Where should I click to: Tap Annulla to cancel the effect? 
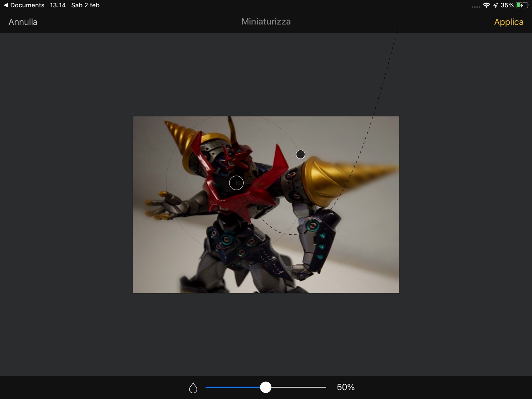pyautogui.click(x=23, y=22)
